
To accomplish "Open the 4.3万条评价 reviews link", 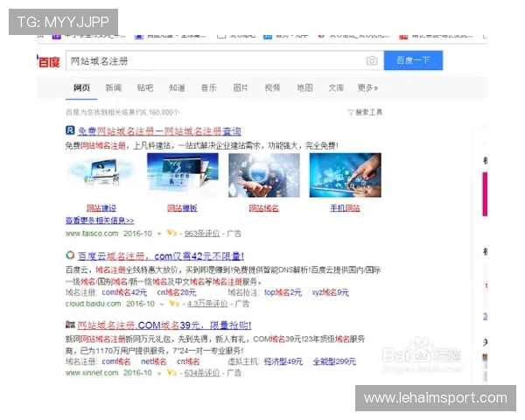I will pos(207,304).
